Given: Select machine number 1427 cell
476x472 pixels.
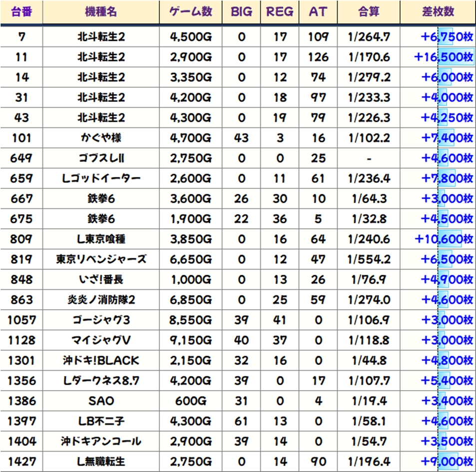Looking at the screenshot, I should point(22,461).
